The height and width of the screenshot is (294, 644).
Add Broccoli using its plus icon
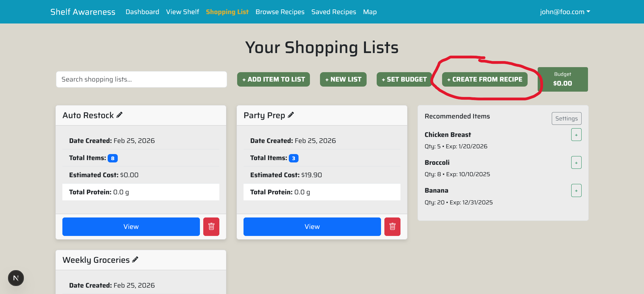pyautogui.click(x=576, y=163)
